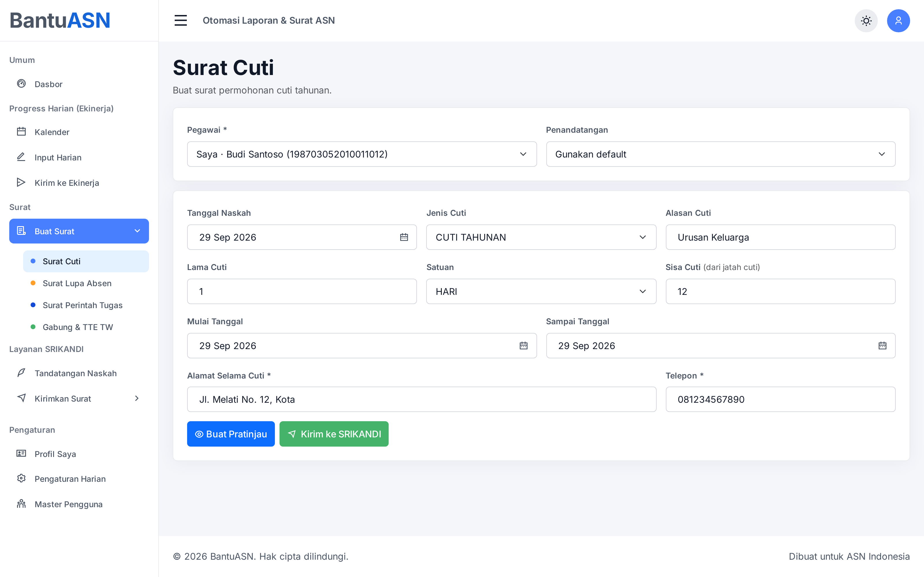The width and height of the screenshot is (924, 577).
Task: Open calendar icon in Sampai Tanggal field
Action: pos(882,346)
